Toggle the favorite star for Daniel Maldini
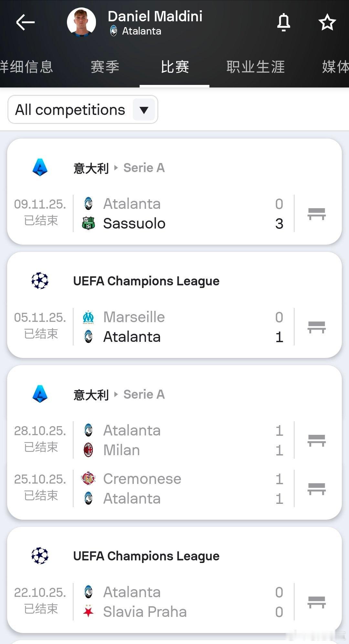This screenshot has height=644, width=349. click(327, 22)
